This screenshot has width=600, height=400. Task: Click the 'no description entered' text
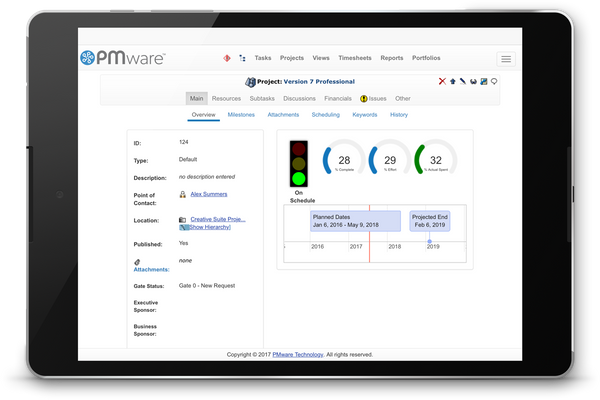coord(207,176)
